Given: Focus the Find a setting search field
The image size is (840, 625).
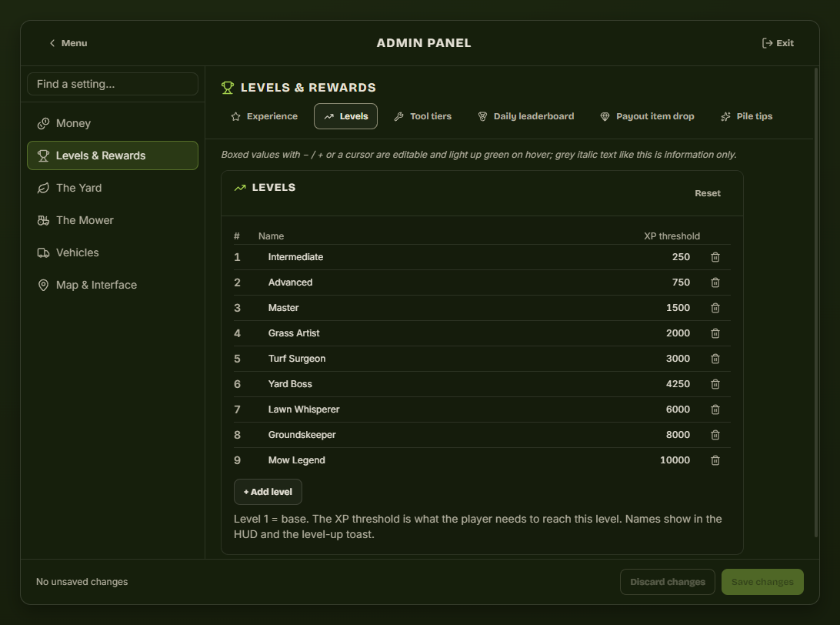Looking at the screenshot, I should (112, 84).
